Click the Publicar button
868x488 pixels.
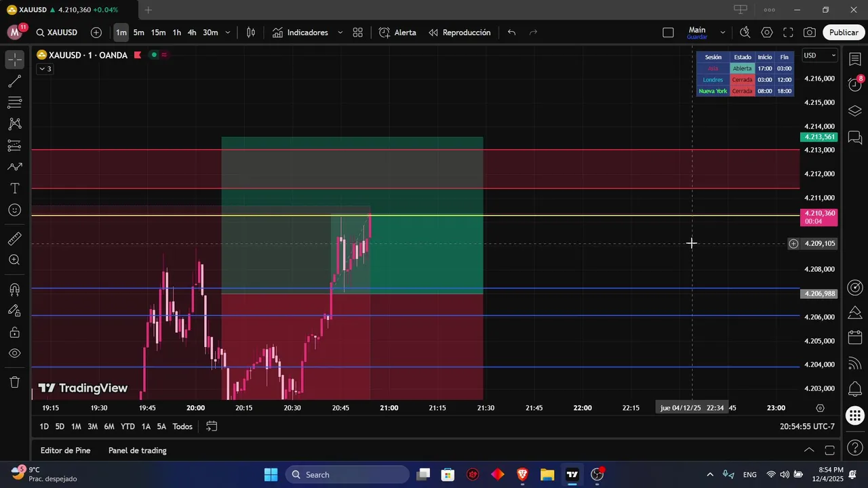(x=844, y=33)
